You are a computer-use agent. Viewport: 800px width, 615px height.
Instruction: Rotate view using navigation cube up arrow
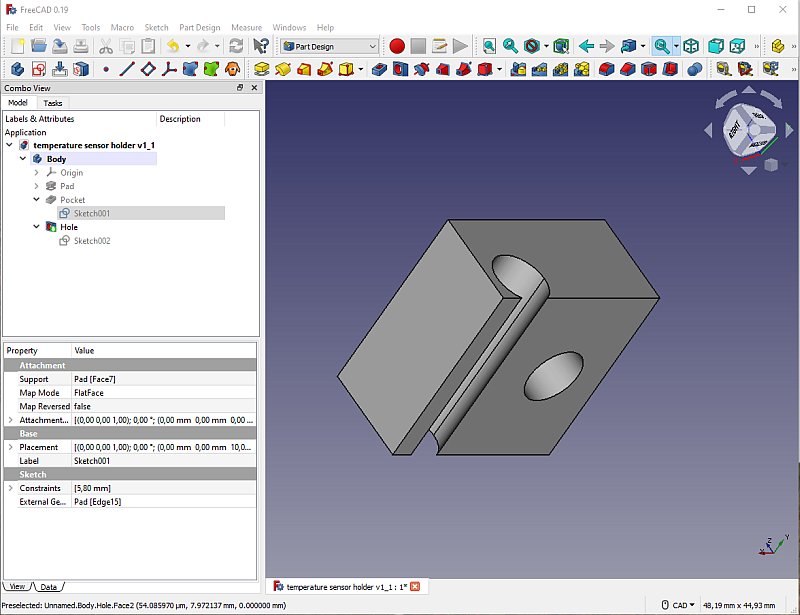(748, 90)
